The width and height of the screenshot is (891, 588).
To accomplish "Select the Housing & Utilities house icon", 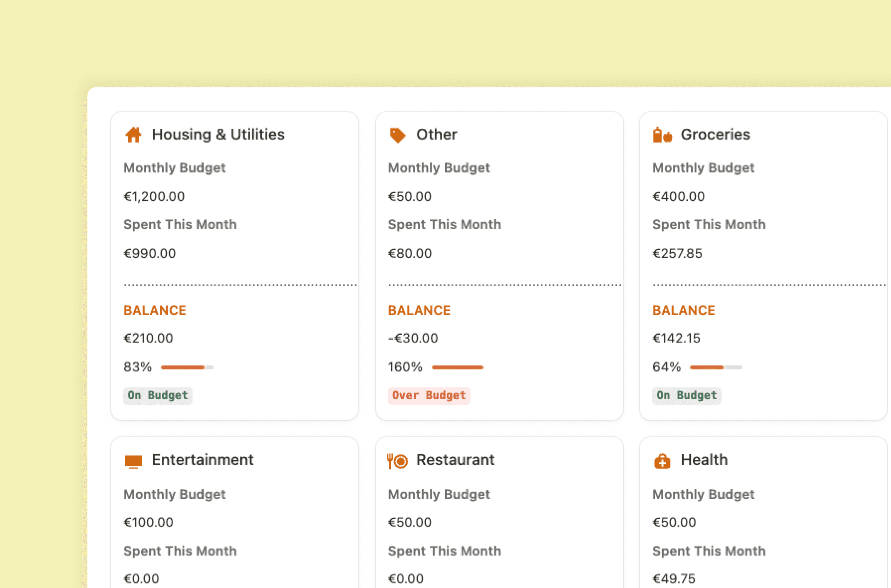I will tap(134, 135).
